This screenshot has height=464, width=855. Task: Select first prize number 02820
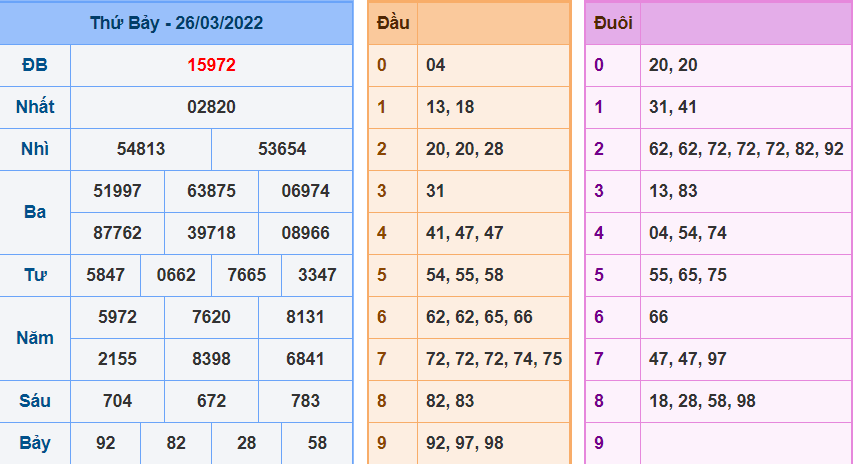212,107
